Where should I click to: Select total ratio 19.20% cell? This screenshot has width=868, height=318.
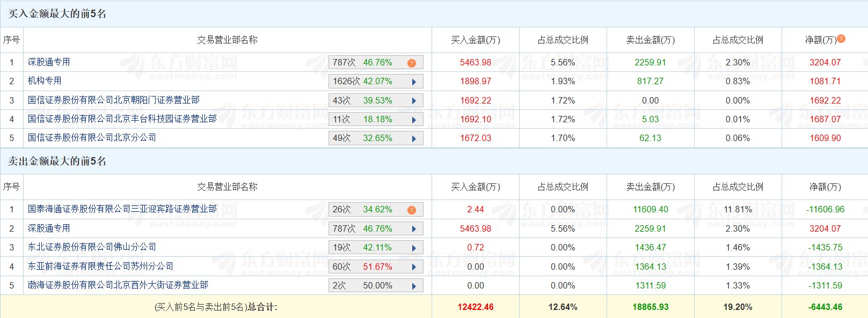pos(738,307)
